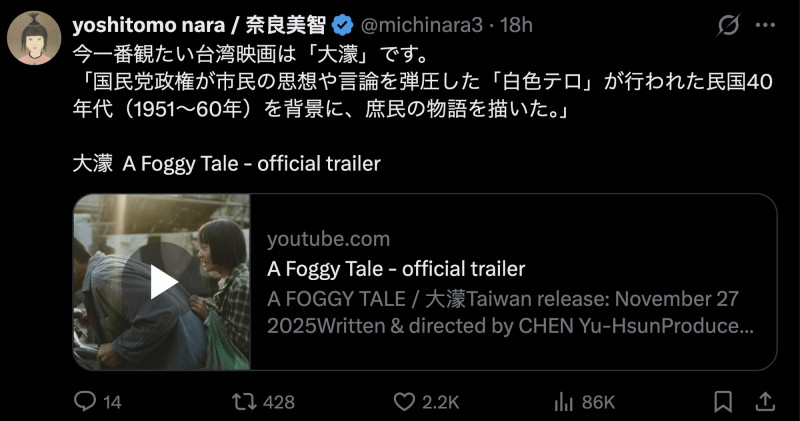This screenshot has height=421, width=800.
Task: Click the share upload arrow icon
Action: pos(764,401)
